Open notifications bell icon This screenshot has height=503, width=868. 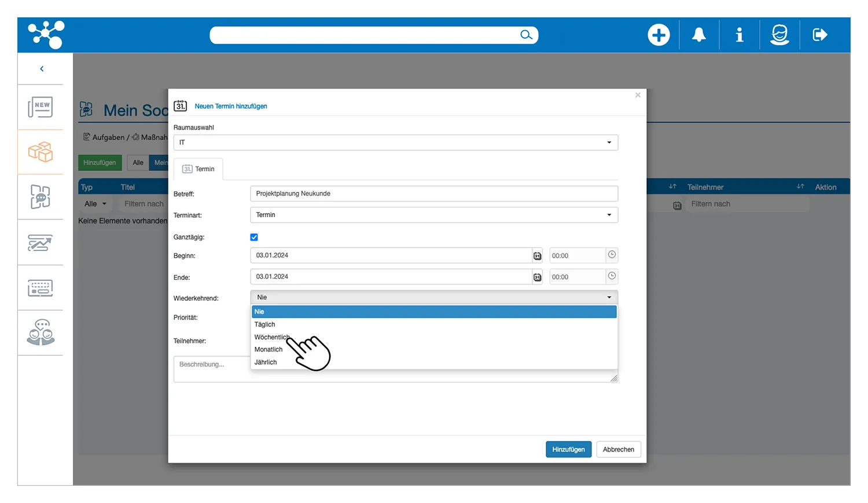(x=699, y=35)
